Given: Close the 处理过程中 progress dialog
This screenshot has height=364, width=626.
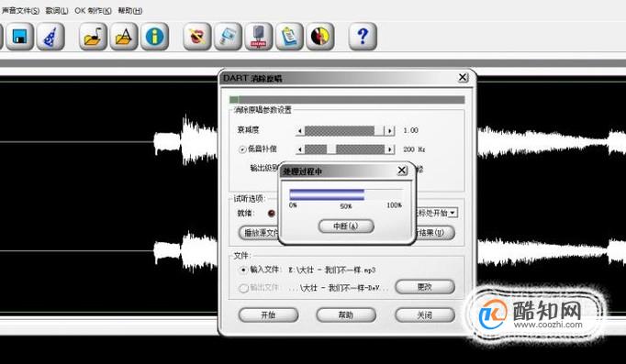Looking at the screenshot, I should coord(402,171).
